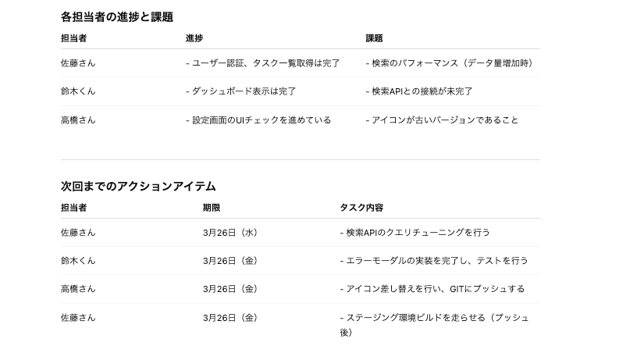This screenshot has height=353, width=644.
Task: Click the 期限 column header
Action: [x=212, y=208]
